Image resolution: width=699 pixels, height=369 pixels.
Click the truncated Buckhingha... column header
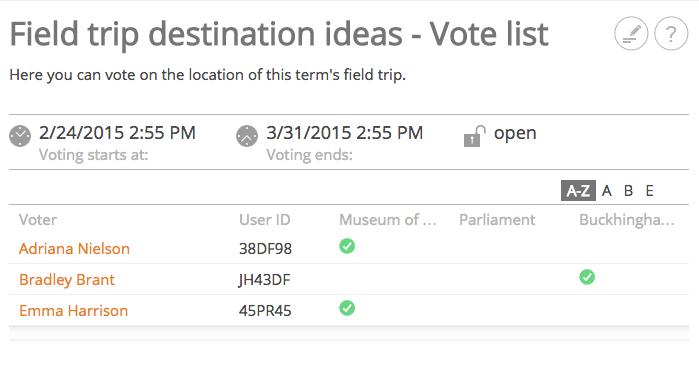[627, 220]
